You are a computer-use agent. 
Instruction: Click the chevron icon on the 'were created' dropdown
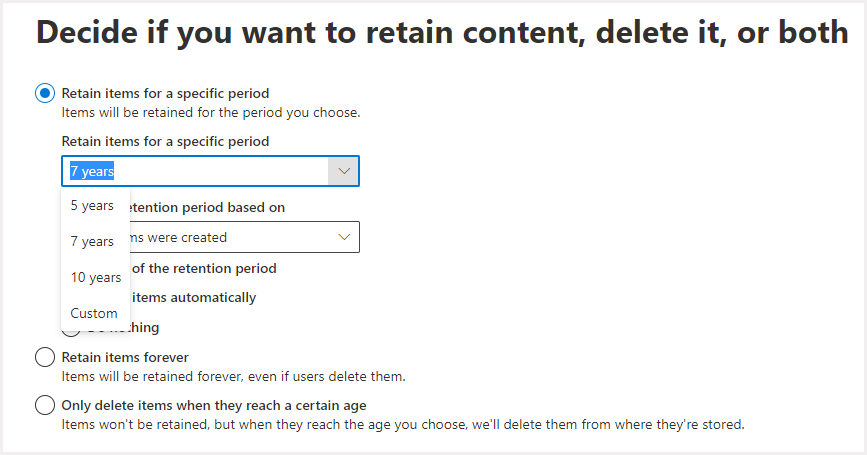pyautogui.click(x=344, y=237)
